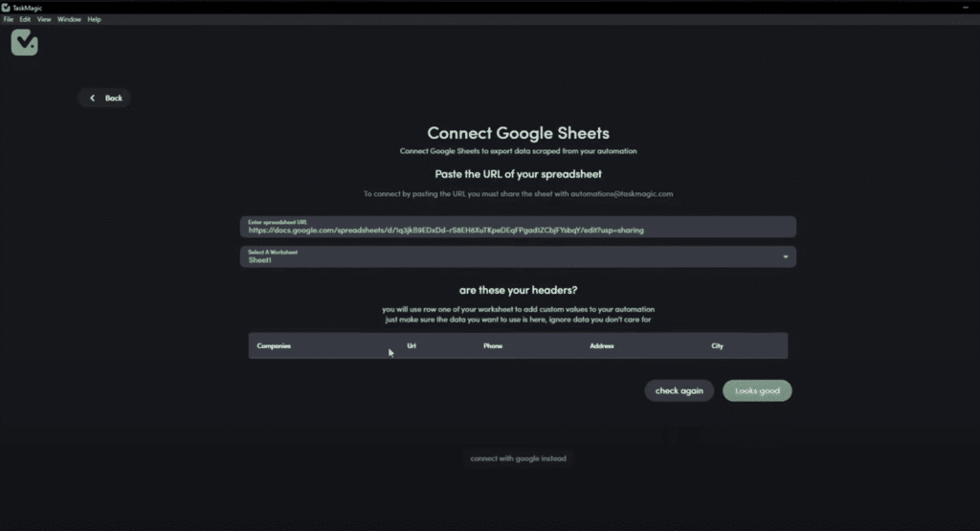Viewport: 980px width, 531px height.
Task: Click the green TaskMagic checkmark logo
Action: (x=25, y=42)
